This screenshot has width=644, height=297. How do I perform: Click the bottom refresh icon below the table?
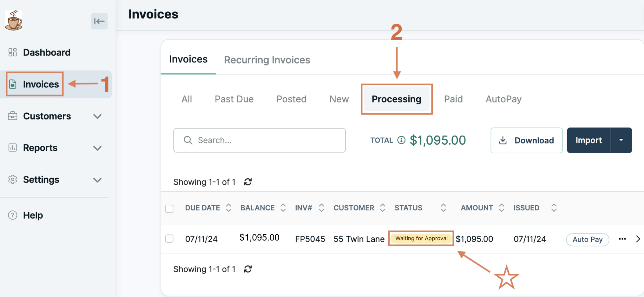pyautogui.click(x=248, y=269)
